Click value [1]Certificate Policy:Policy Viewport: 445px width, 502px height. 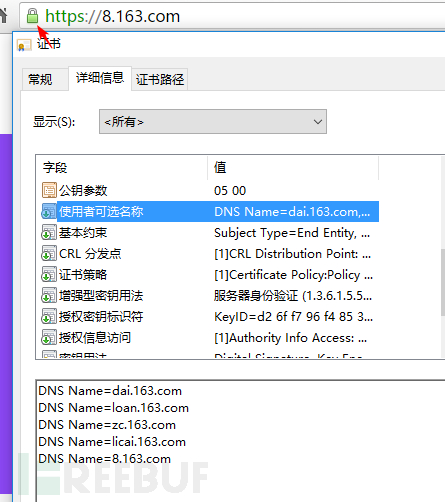(293, 275)
